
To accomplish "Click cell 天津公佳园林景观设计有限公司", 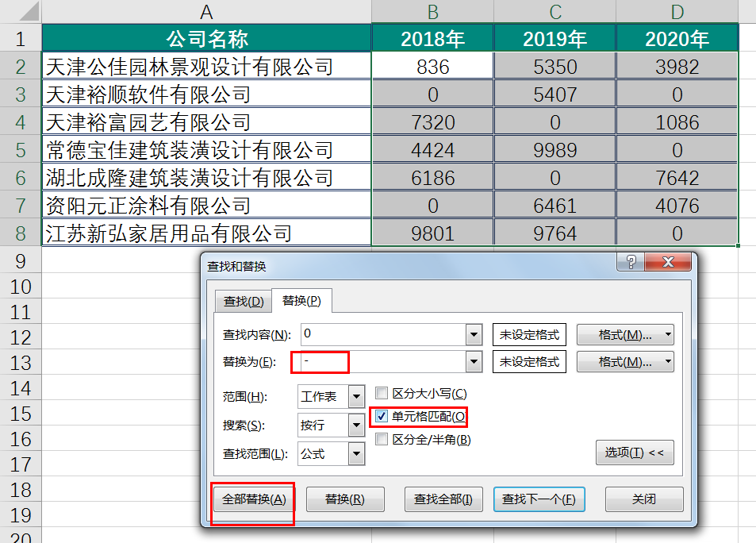I will tap(206, 66).
